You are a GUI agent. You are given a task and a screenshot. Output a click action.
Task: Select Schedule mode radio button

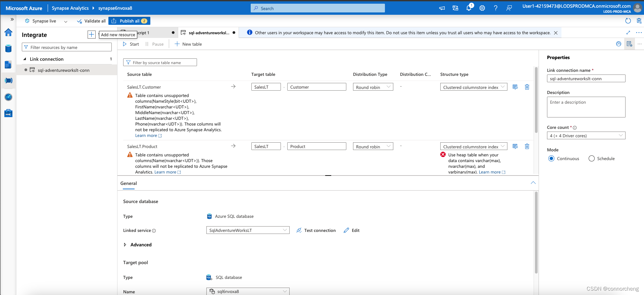click(x=591, y=158)
